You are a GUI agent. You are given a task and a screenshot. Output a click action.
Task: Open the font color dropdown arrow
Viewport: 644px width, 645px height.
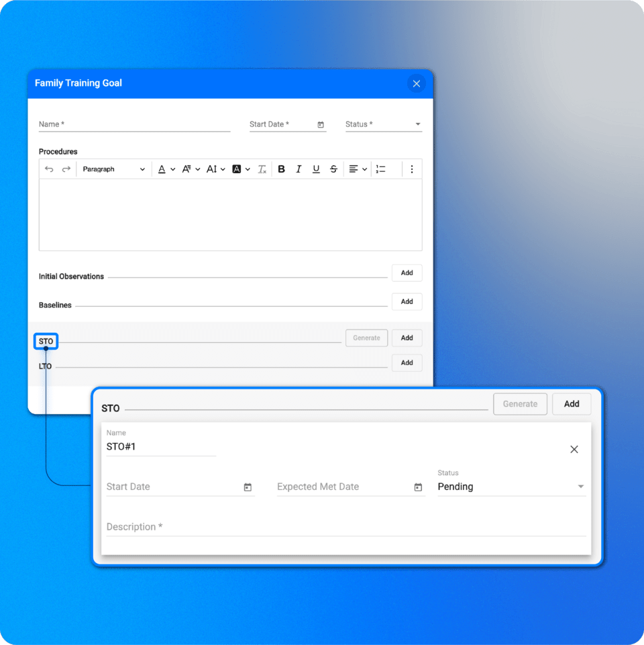coord(173,168)
